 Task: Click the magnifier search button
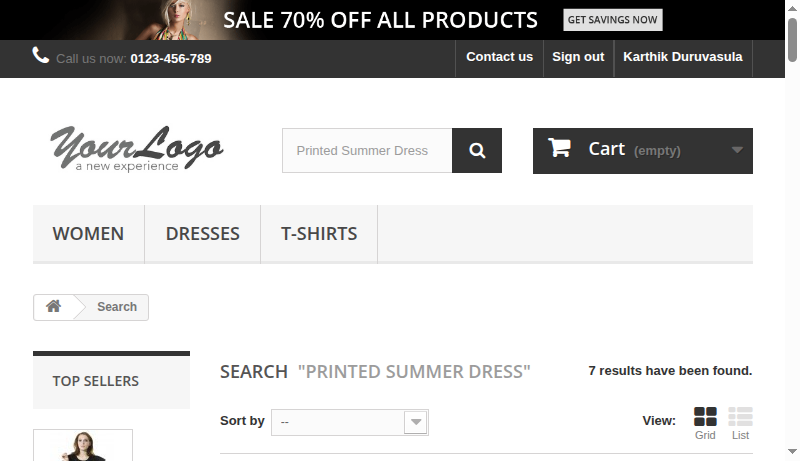coord(477,151)
